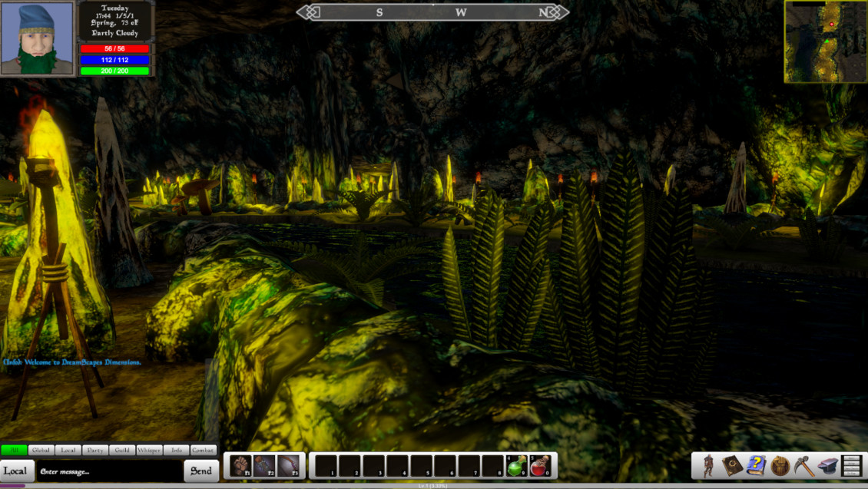Open the Local channel selector dropdown
This screenshot has height=489, width=868.
[15, 471]
